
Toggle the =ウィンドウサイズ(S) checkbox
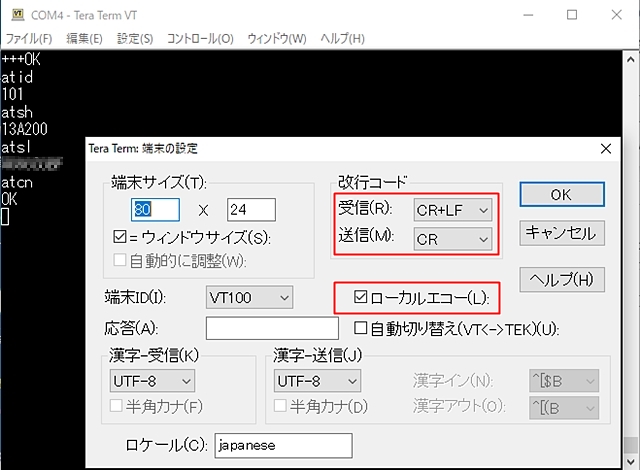point(121,239)
